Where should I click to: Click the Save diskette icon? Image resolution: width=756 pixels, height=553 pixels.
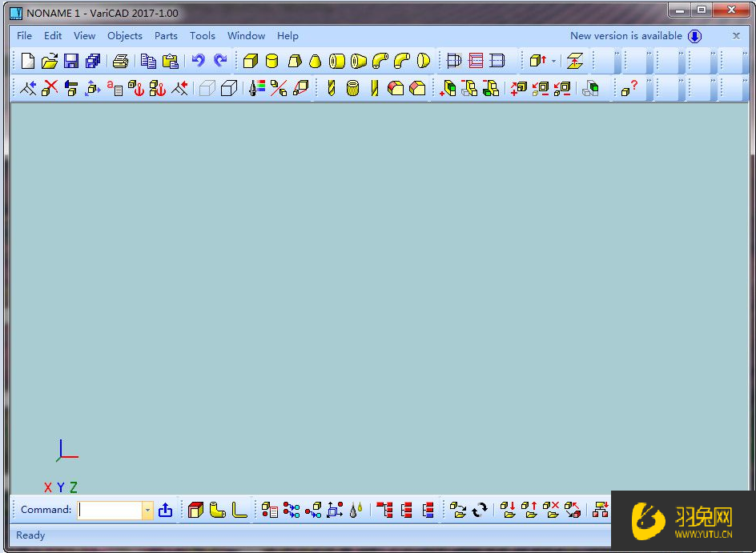(71, 61)
